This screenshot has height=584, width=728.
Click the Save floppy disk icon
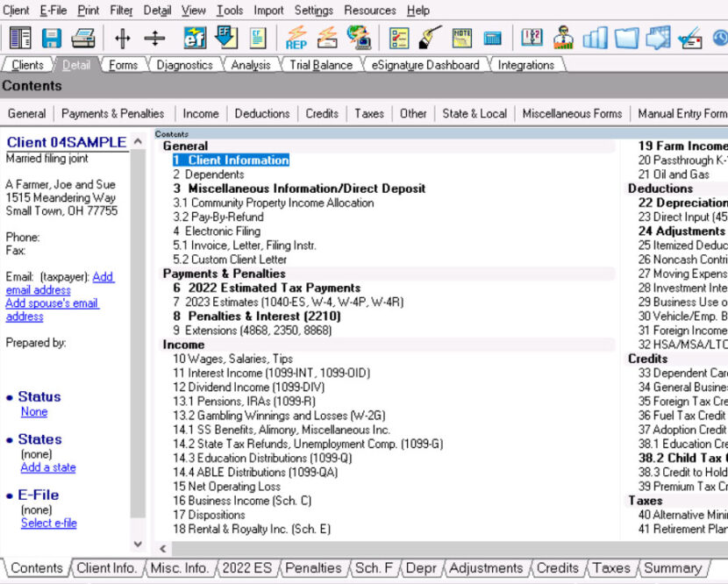pyautogui.click(x=52, y=38)
